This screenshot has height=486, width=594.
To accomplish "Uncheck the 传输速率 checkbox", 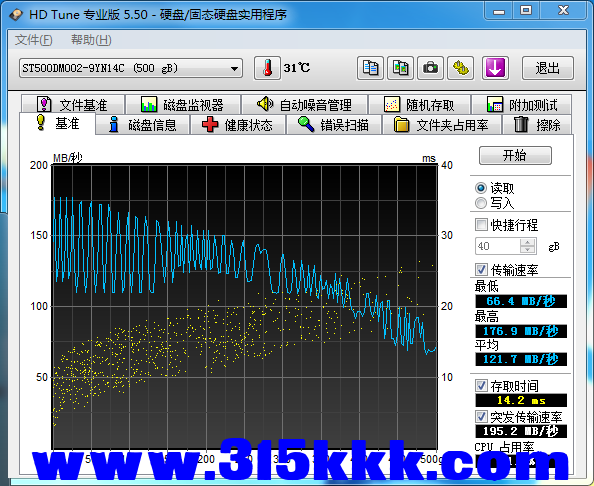I will click(481, 270).
